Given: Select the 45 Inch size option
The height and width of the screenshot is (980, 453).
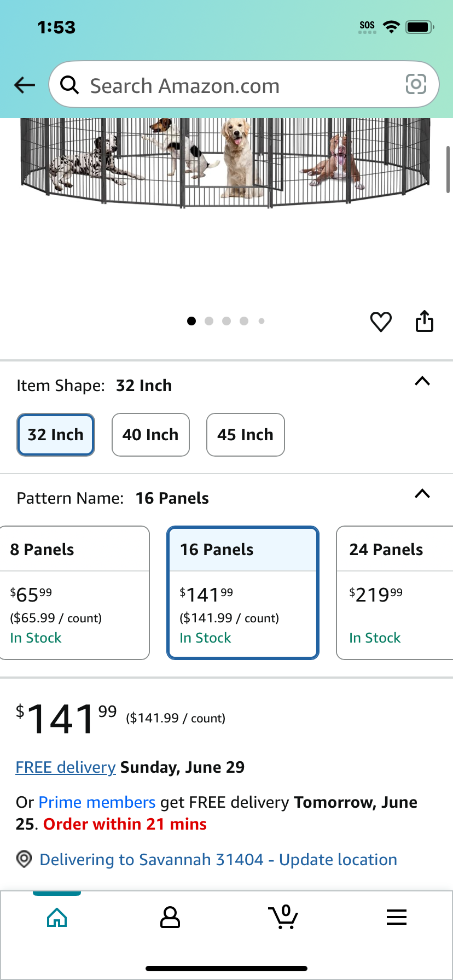Looking at the screenshot, I should [x=246, y=435].
